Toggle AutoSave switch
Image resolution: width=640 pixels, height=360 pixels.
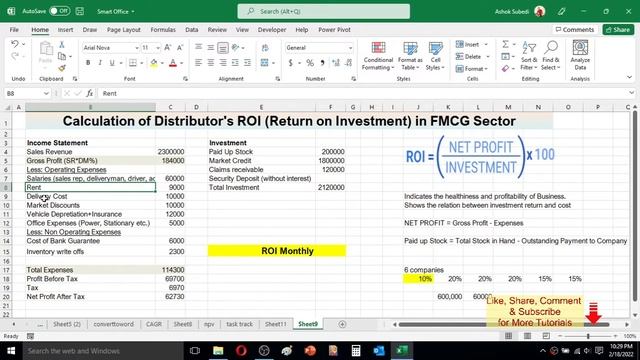coord(59,11)
